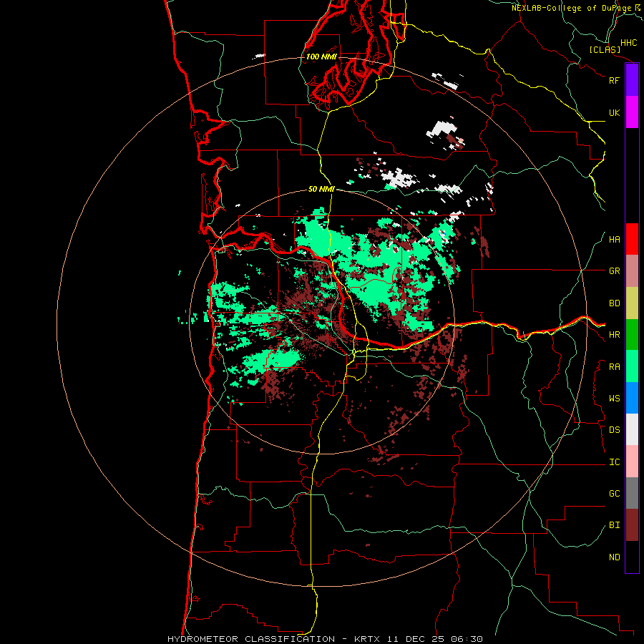This screenshot has width=644, height=644.
Task: Click the RF legend label
Action: (614, 80)
